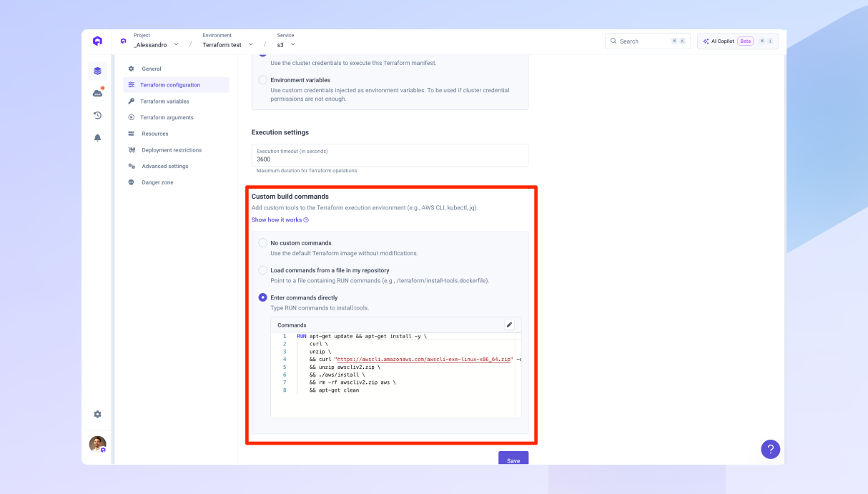This screenshot has height=494, width=868.
Task: Click the user avatar picture
Action: click(97, 444)
